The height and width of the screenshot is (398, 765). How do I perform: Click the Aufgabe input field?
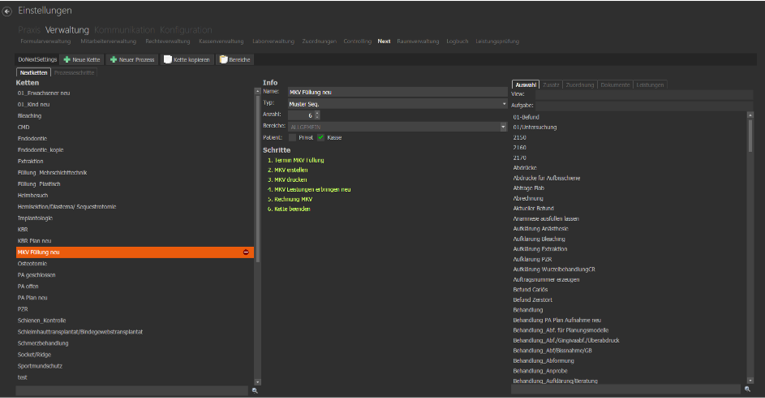644,105
